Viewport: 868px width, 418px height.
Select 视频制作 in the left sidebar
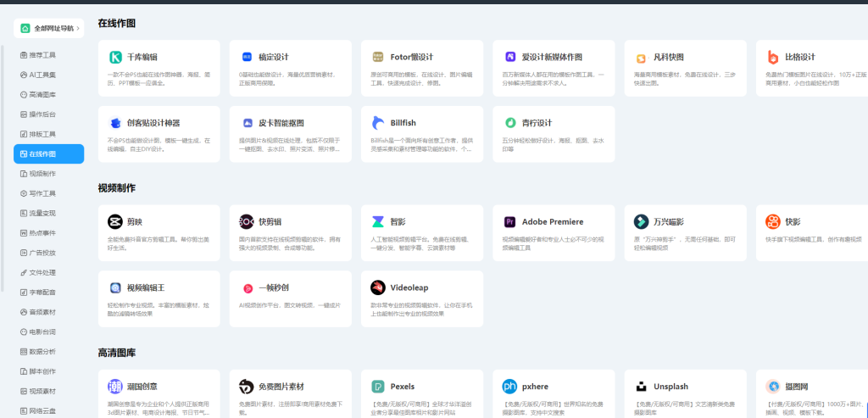click(x=42, y=173)
